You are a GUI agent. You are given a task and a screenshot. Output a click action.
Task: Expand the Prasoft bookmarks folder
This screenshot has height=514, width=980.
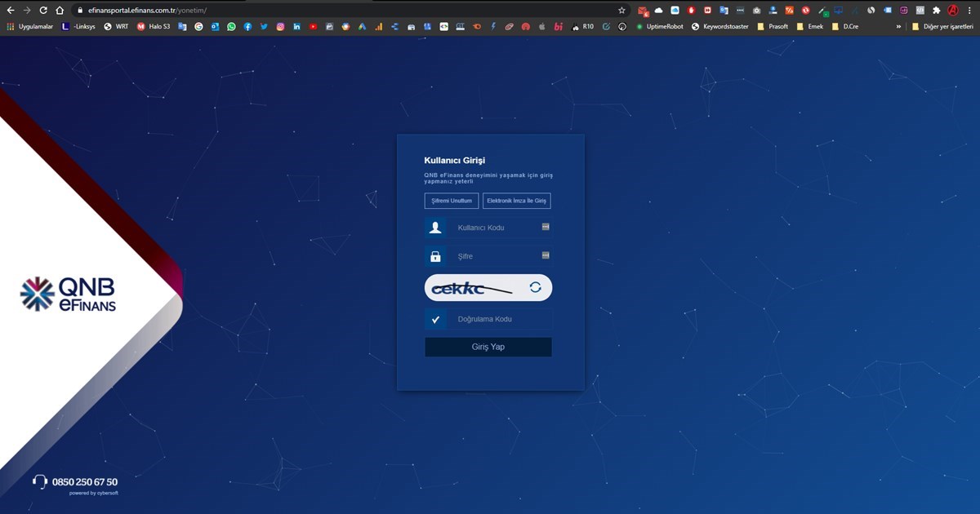[773, 26]
